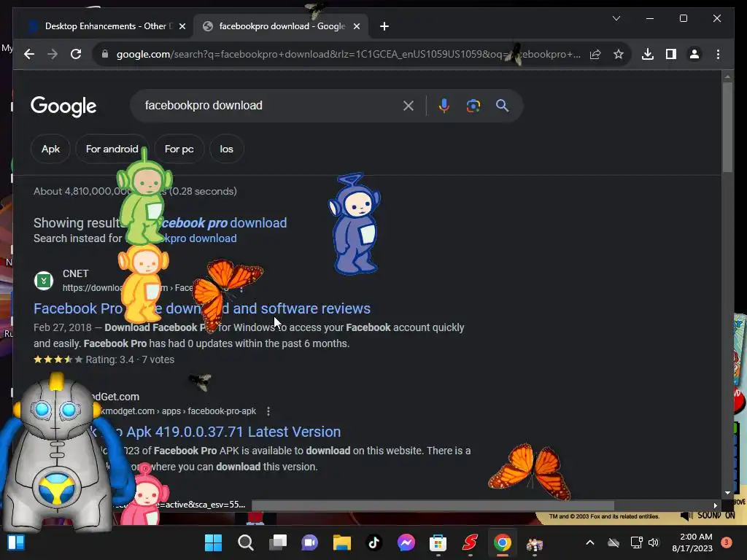This screenshot has height=560, width=747.
Task: Open Task View on taskbar
Action: [278, 542]
